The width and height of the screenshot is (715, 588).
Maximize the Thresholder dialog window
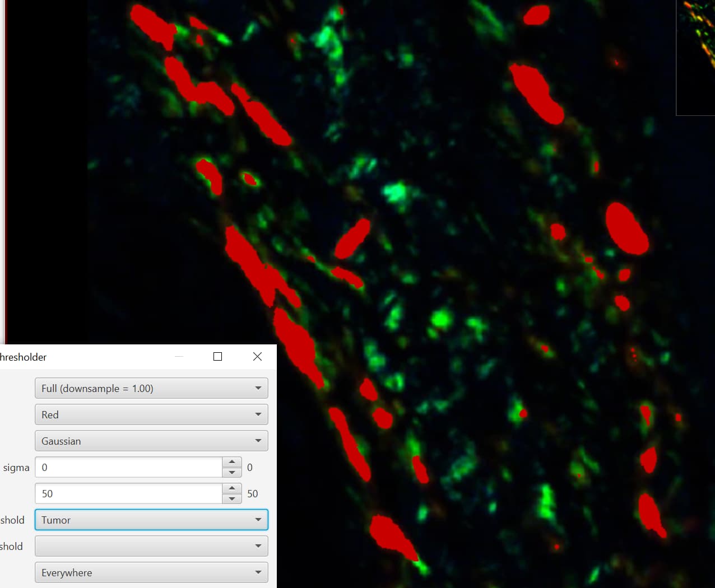click(x=217, y=356)
